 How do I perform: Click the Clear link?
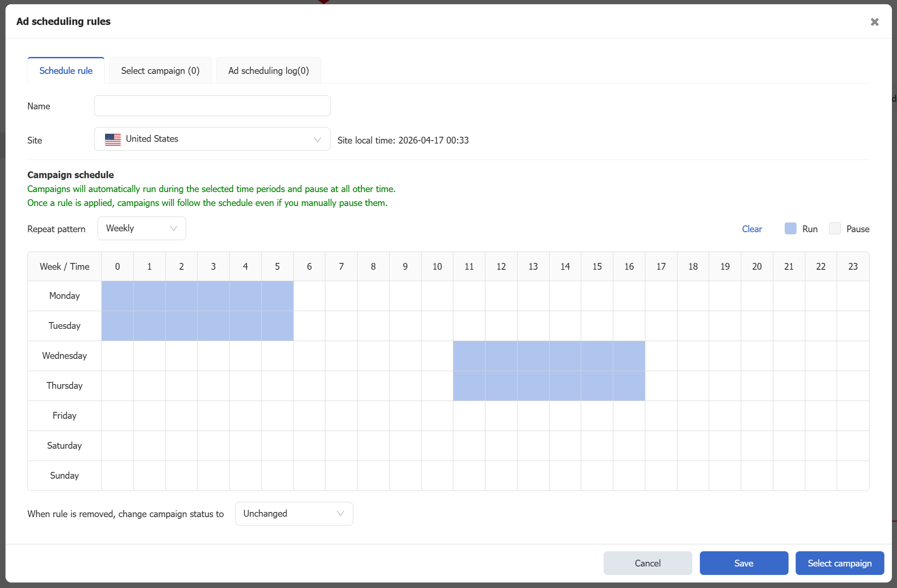tap(752, 229)
